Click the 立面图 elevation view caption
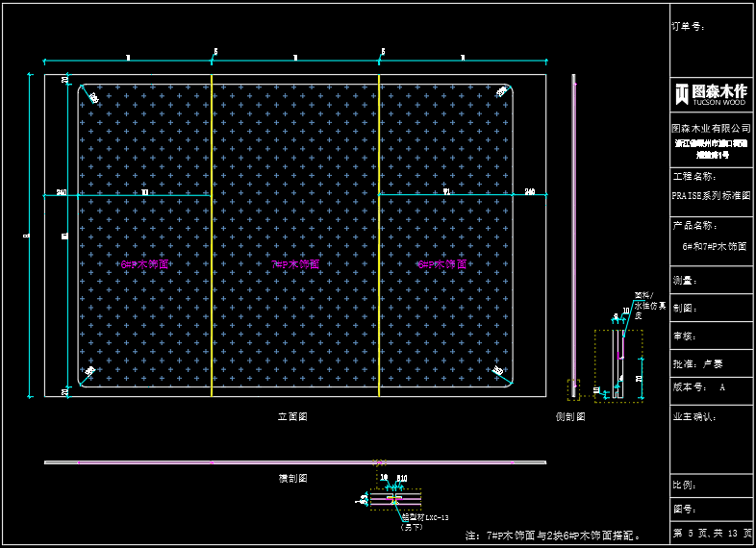 click(291, 417)
